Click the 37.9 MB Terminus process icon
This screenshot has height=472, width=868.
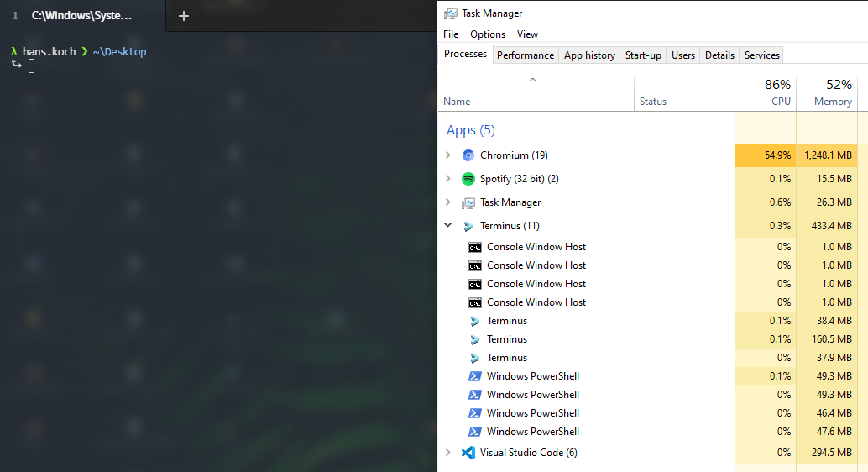(475, 358)
